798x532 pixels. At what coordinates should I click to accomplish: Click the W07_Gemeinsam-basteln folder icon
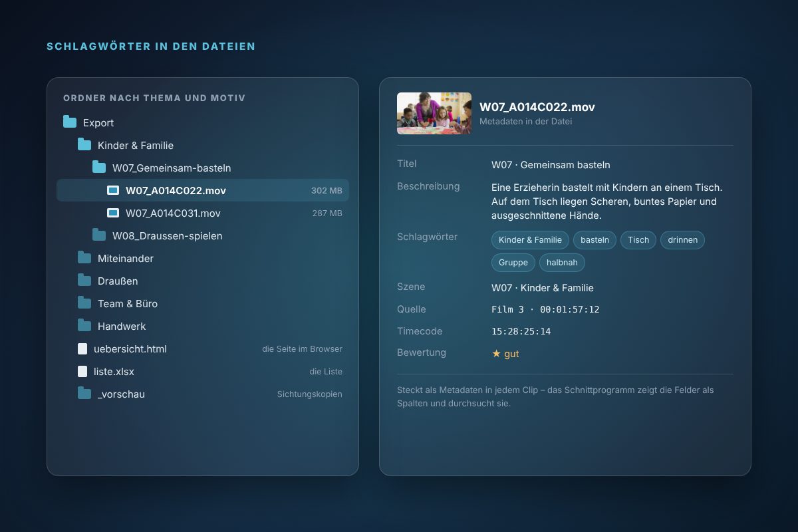pyautogui.click(x=99, y=168)
